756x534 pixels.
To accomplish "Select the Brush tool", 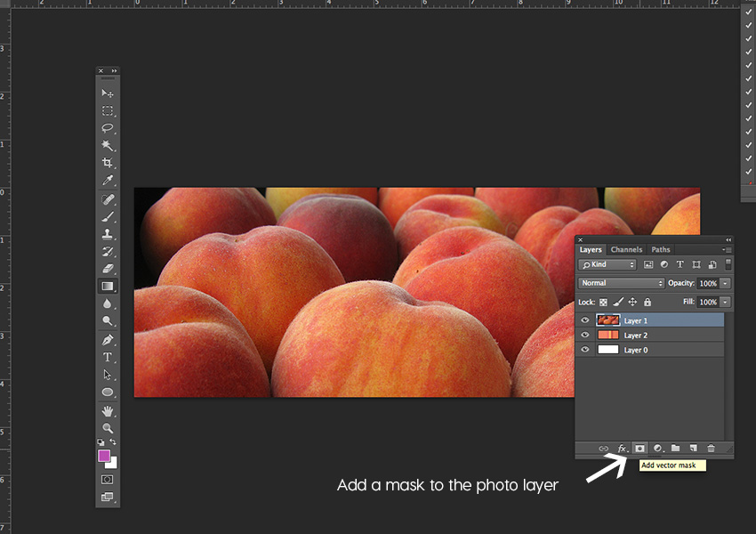I will 108,215.
